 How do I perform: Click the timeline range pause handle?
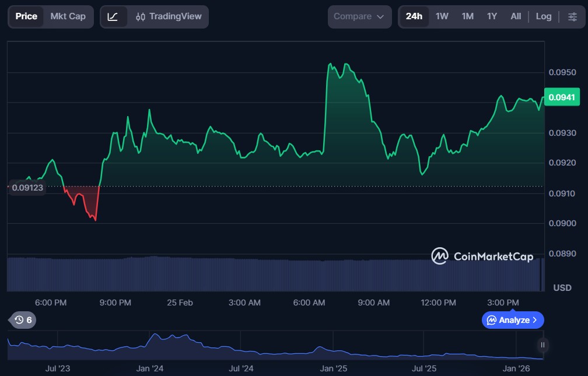pyautogui.click(x=542, y=345)
